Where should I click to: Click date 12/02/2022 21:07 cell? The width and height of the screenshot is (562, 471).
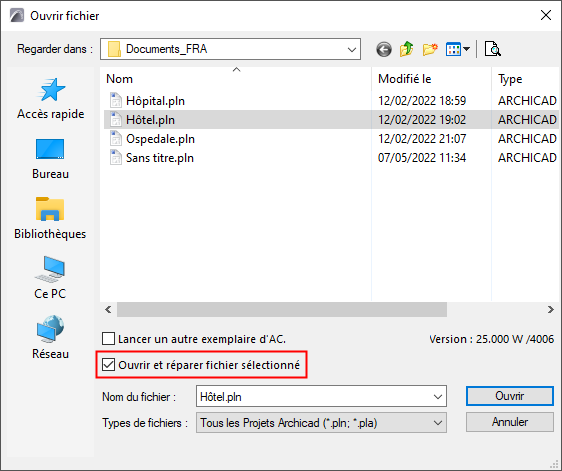[x=422, y=139]
